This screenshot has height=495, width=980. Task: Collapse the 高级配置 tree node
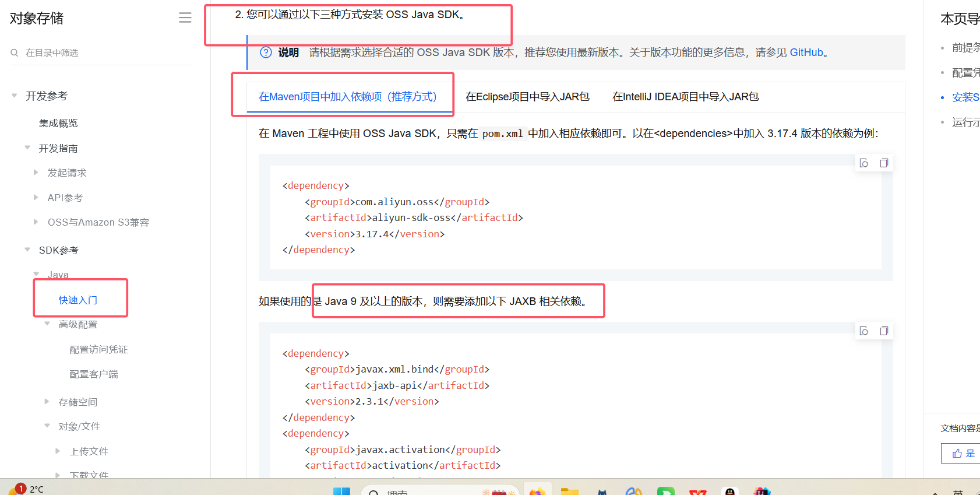47,324
